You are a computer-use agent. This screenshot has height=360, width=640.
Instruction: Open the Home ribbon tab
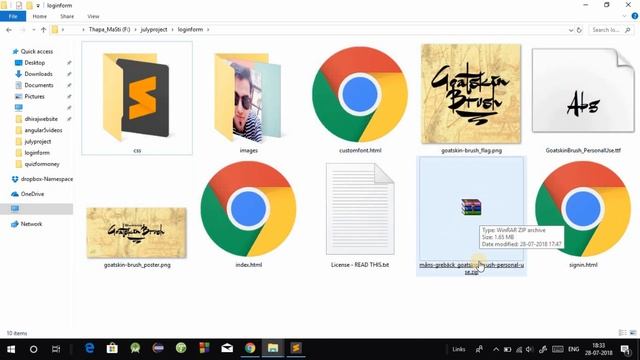40,16
